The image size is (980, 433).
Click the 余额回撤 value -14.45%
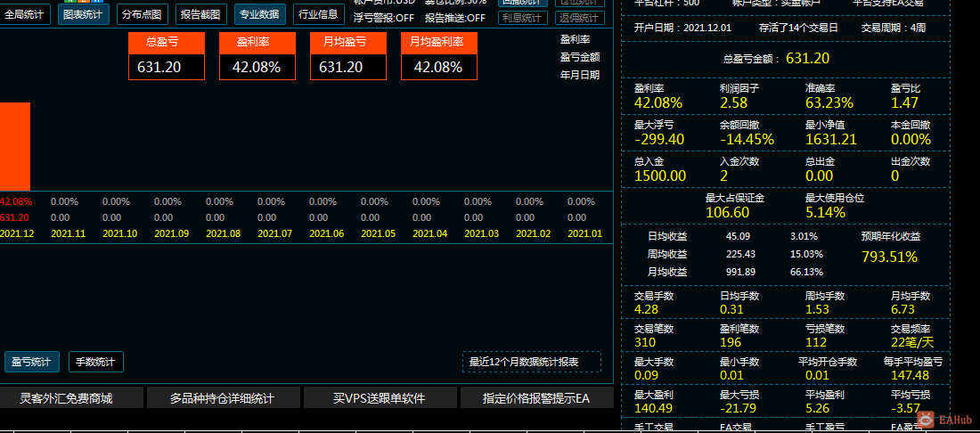(x=747, y=139)
